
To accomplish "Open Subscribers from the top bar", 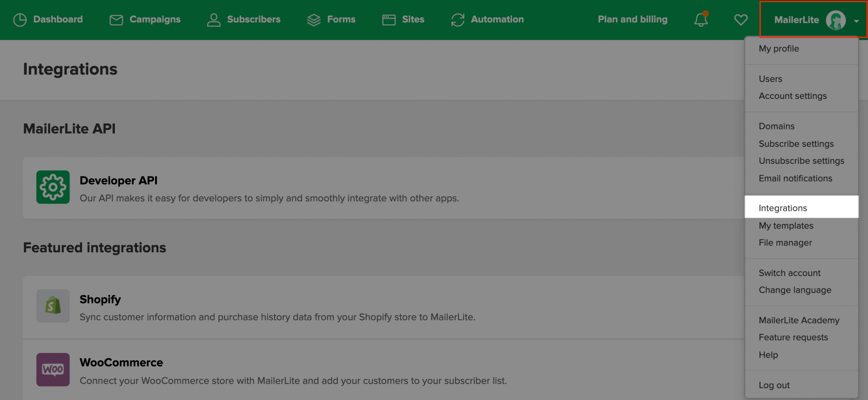I will (x=254, y=20).
